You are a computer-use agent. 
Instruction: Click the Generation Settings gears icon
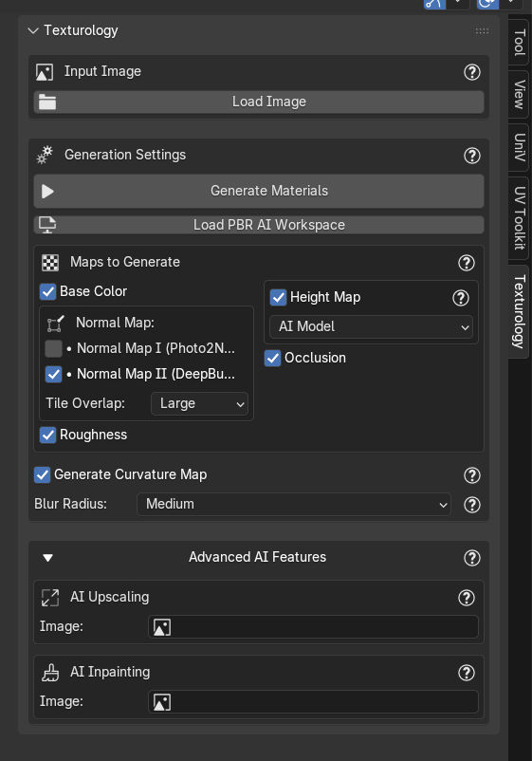click(x=45, y=155)
